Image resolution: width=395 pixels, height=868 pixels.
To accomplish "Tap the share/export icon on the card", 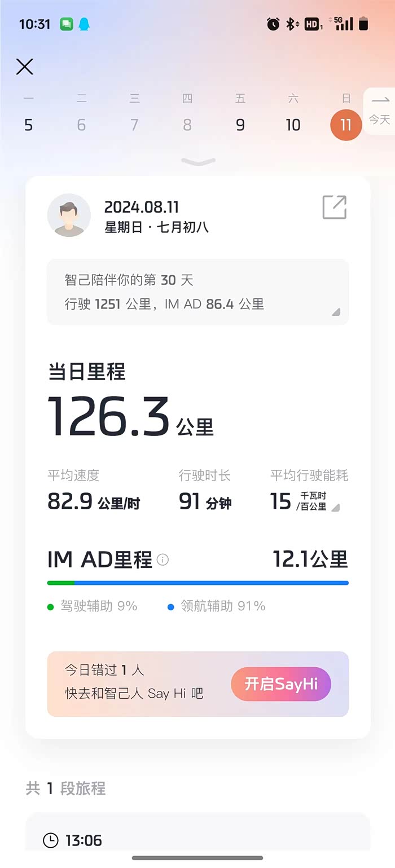I will 335,207.
